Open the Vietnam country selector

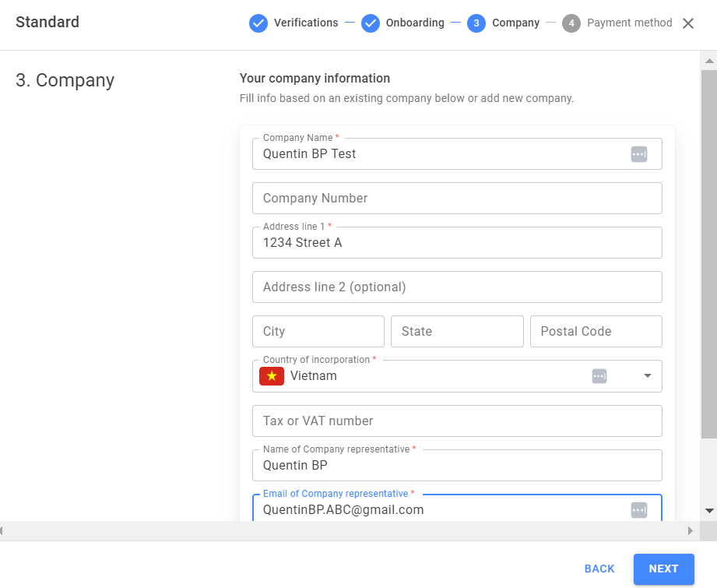[x=457, y=376]
